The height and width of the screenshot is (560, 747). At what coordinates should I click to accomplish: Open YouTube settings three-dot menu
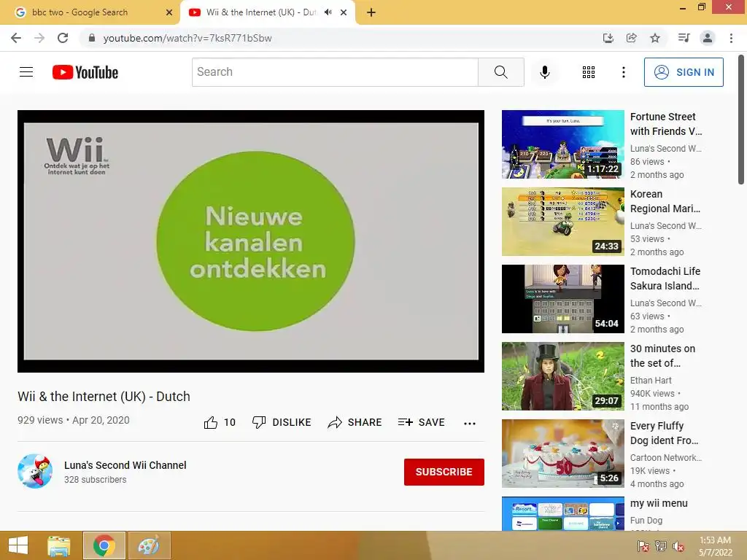(x=624, y=72)
